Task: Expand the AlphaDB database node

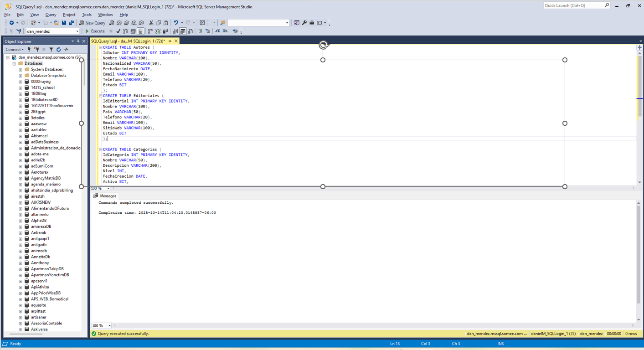Action: [x=21, y=221]
